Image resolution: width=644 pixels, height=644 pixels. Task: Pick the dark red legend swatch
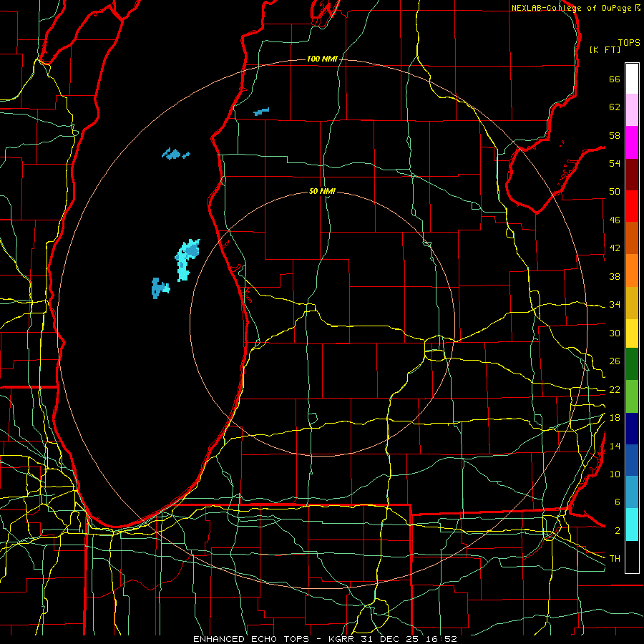(x=632, y=174)
